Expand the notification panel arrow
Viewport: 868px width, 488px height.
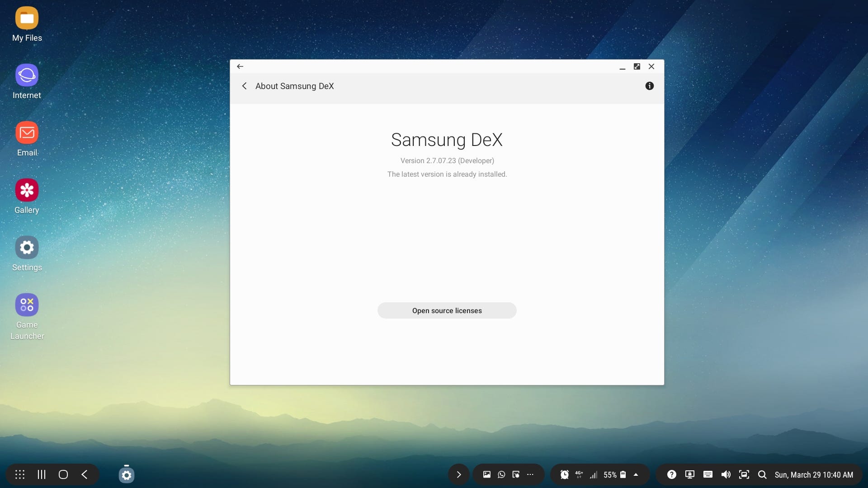pyautogui.click(x=458, y=474)
